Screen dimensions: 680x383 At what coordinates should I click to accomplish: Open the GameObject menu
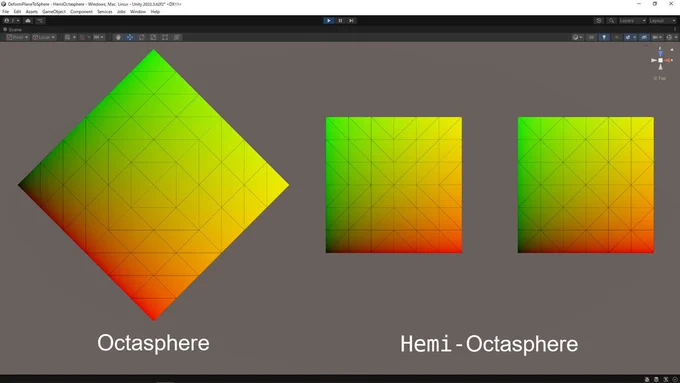[x=54, y=12]
